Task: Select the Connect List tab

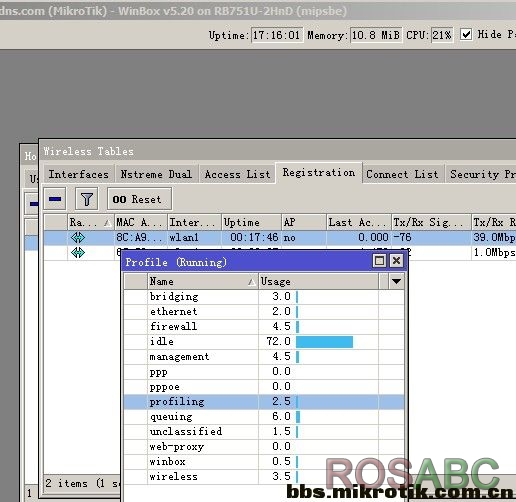Action: [x=403, y=174]
